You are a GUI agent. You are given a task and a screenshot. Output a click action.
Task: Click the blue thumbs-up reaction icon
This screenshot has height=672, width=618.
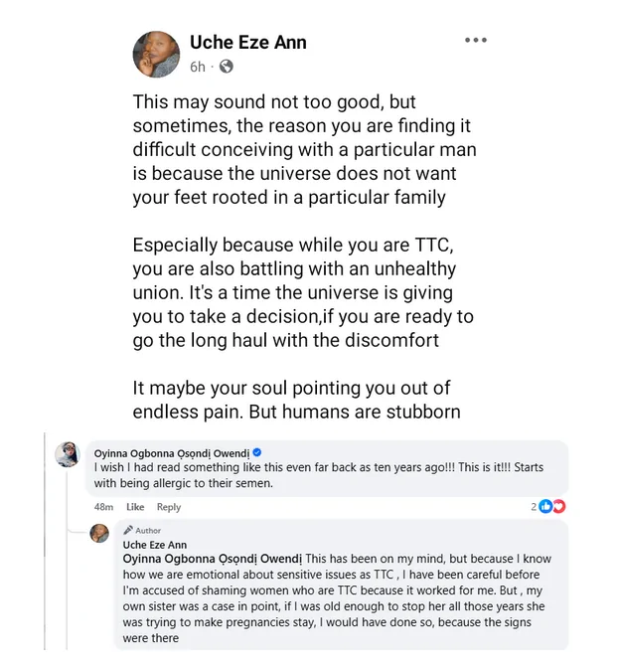545,506
